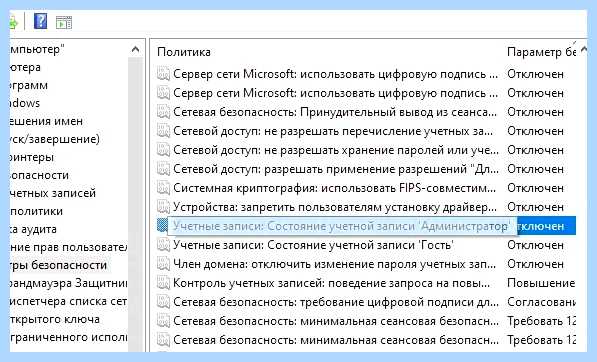Click icon of 'Состояние учетной записи Гость' row
Viewport: 597px width, 362px height.
point(163,245)
